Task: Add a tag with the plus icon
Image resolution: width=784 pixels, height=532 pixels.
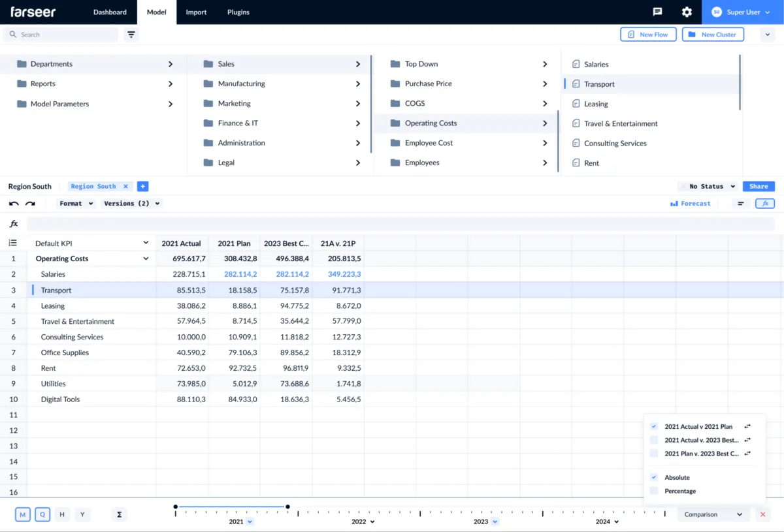Action: 142,187
